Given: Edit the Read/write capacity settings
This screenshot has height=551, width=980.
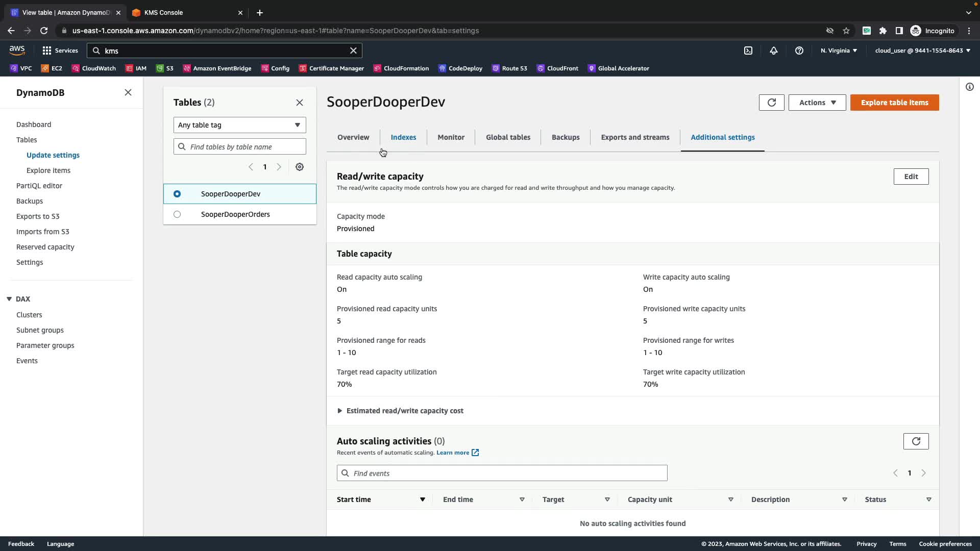Looking at the screenshot, I should coord(911,177).
